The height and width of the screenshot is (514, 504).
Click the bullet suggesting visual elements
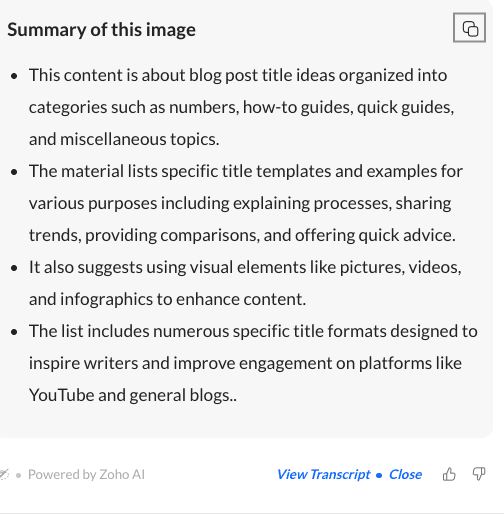(x=245, y=283)
